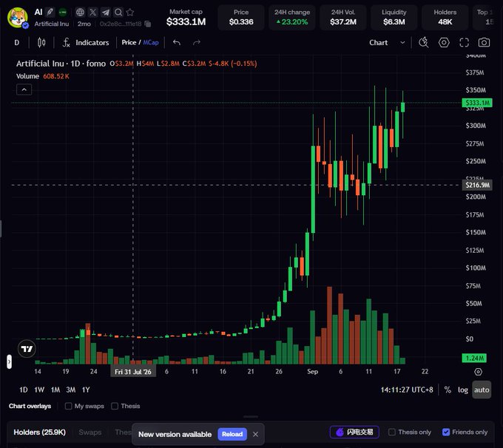This screenshot has width=503, height=448.
Task: Select the 1Y range
Action: coord(86,390)
